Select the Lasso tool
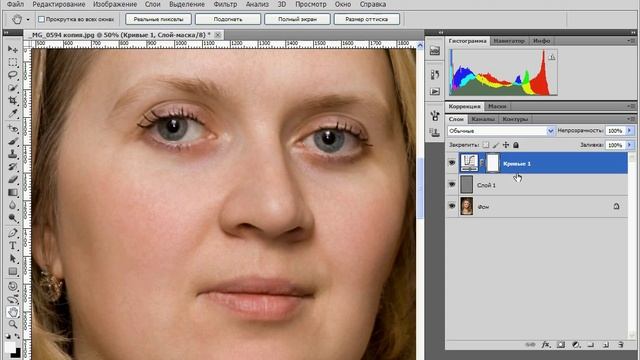640x360 pixels. point(13,75)
